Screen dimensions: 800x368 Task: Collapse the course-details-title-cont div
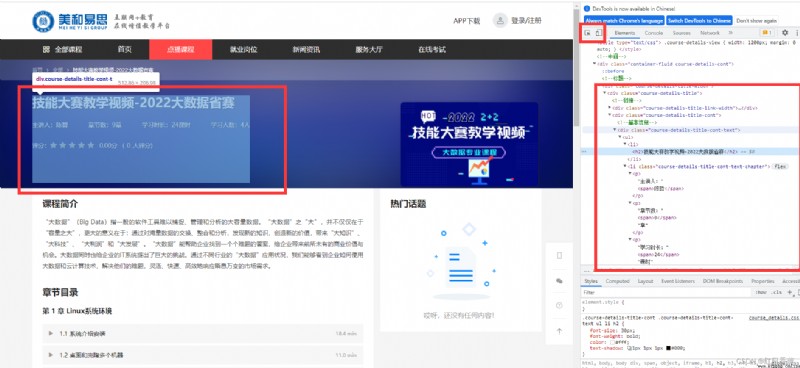coord(610,115)
